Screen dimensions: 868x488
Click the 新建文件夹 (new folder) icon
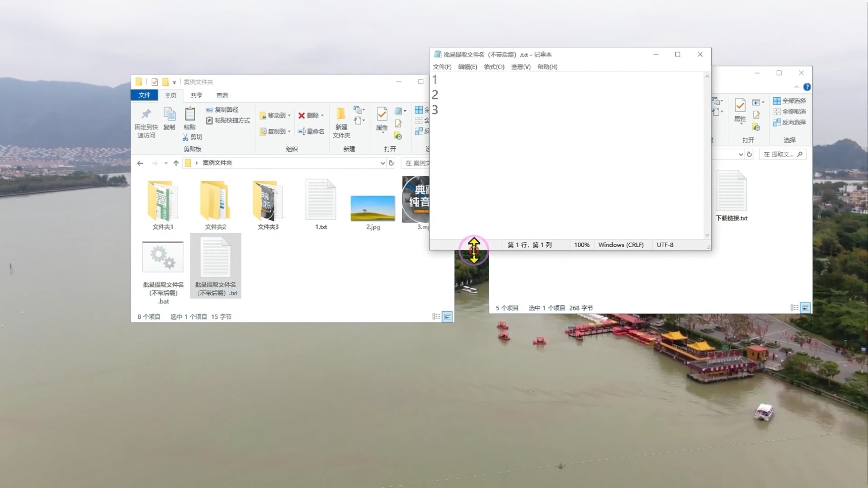[x=341, y=114]
